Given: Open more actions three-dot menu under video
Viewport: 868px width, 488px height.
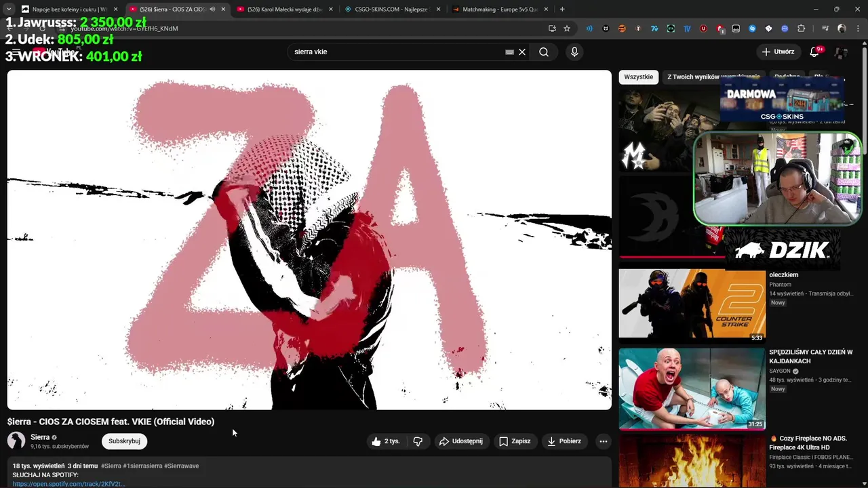Looking at the screenshot, I should [603, 441].
